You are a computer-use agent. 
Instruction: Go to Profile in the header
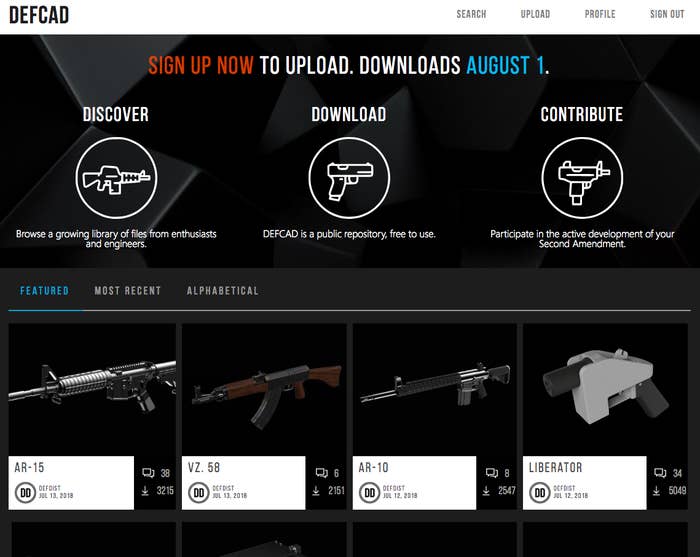tap(600, 14)
